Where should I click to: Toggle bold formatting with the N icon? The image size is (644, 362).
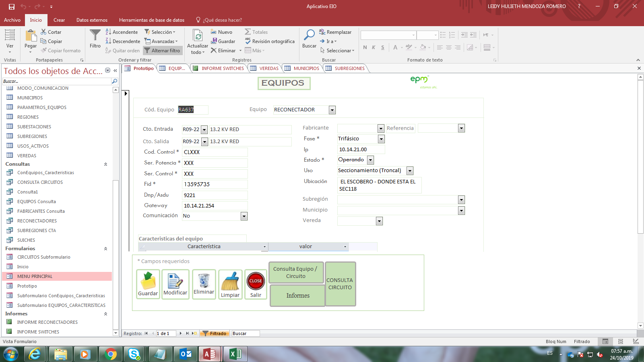[x=364, y=47]
